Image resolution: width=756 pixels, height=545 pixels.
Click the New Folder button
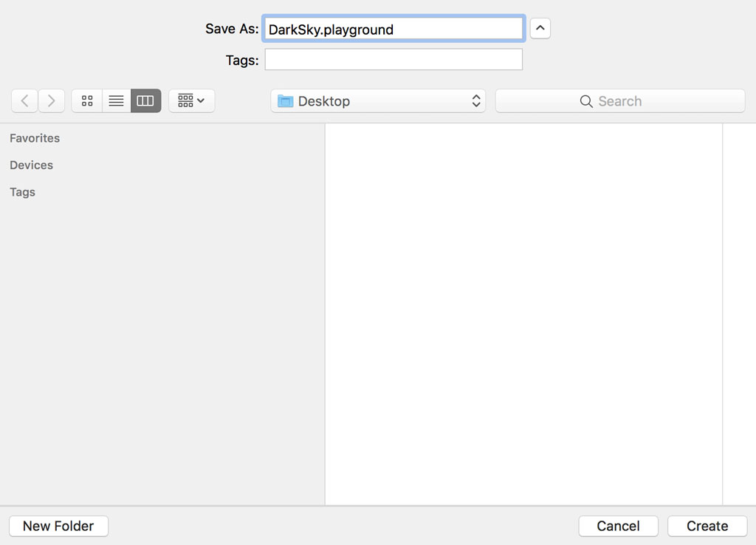pyautogui.click(x=58, y=526)
